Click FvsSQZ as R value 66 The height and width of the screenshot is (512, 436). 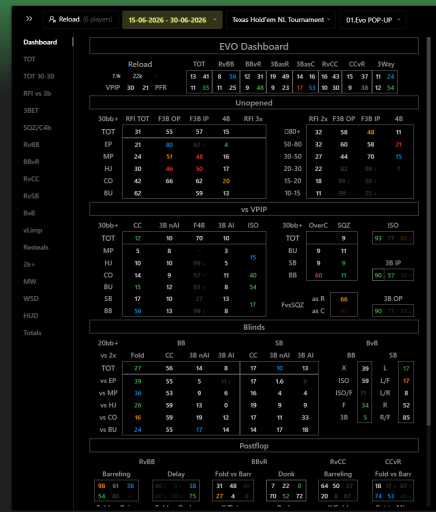click(344, 299)
